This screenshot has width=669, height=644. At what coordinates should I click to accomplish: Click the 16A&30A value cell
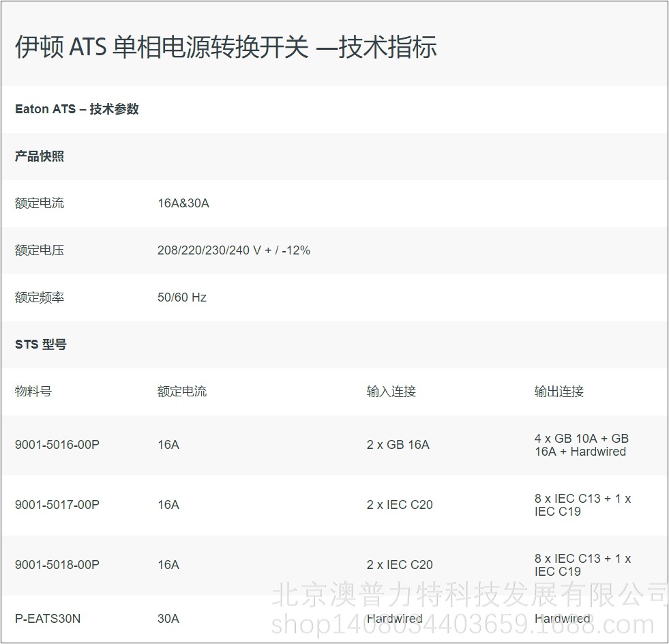tap(181, 203)
